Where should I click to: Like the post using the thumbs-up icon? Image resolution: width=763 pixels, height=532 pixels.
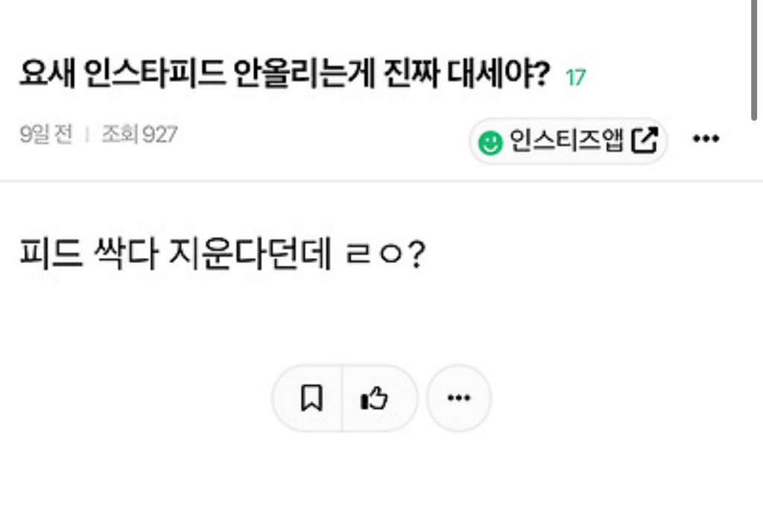tap(375, 399)
